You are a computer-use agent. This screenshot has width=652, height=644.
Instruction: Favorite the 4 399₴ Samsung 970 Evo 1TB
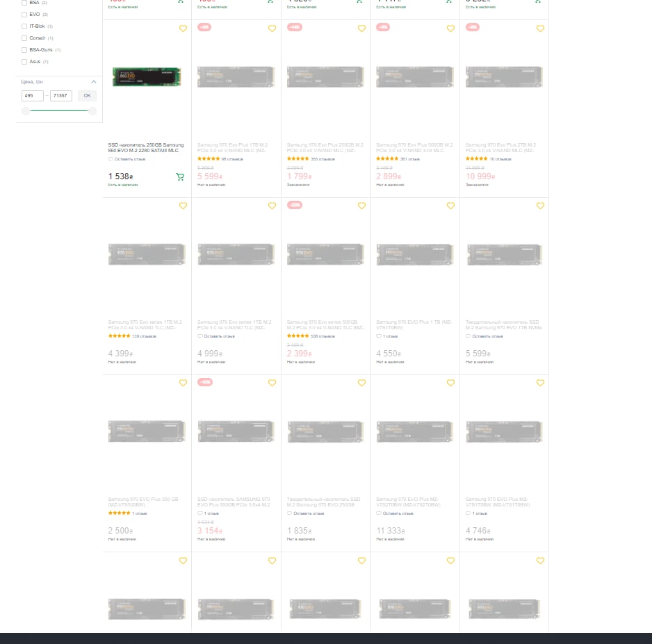coord(183,206)
